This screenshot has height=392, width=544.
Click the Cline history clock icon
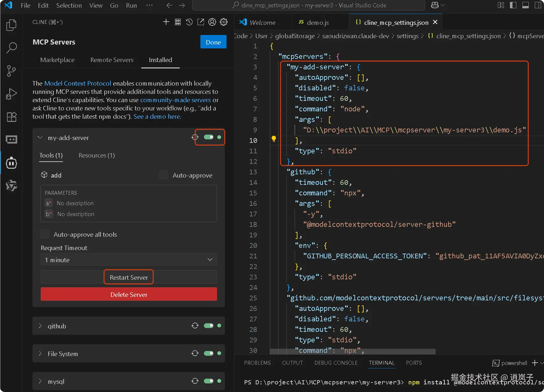point(189,22)
